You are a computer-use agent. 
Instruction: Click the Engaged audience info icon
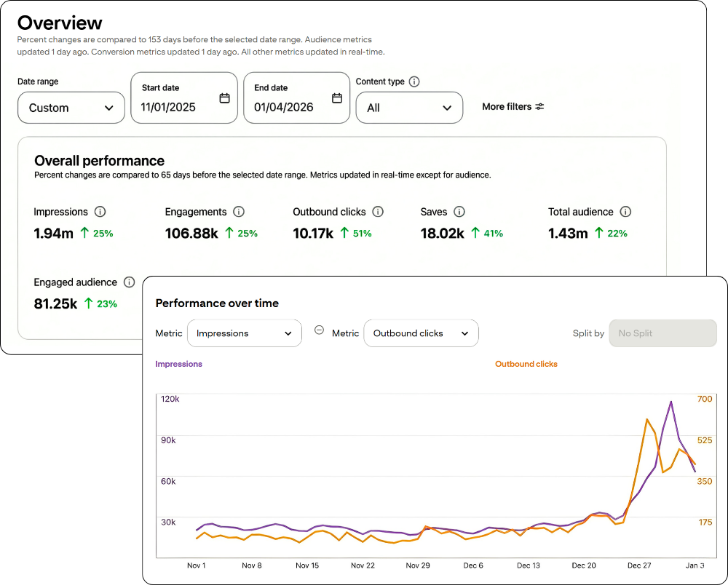pyautogui.click(x=129, y=282)
